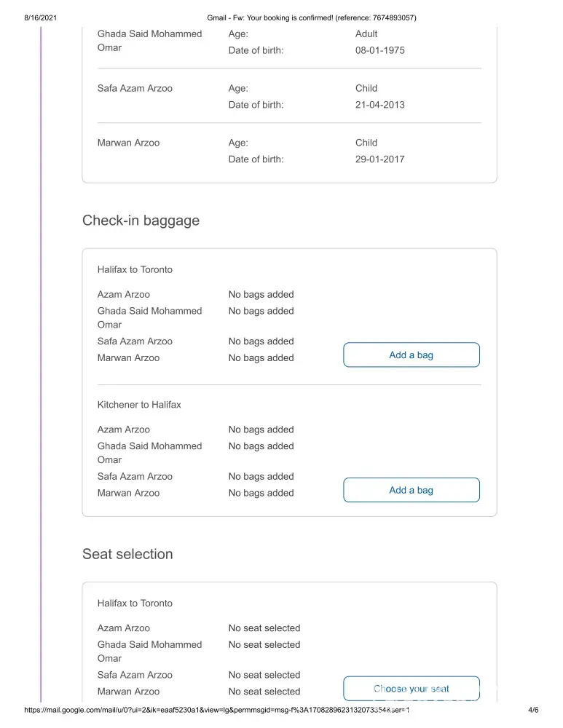Screen dimensions: 563x728
Task: Click Halifax to Toronto label under Check-in baggage
Action: pos(135,269)
